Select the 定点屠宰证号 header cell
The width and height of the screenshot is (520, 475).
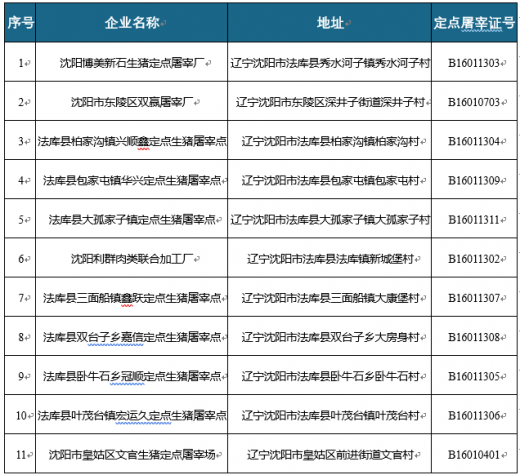pyautogui.click(x=474, y=23)
